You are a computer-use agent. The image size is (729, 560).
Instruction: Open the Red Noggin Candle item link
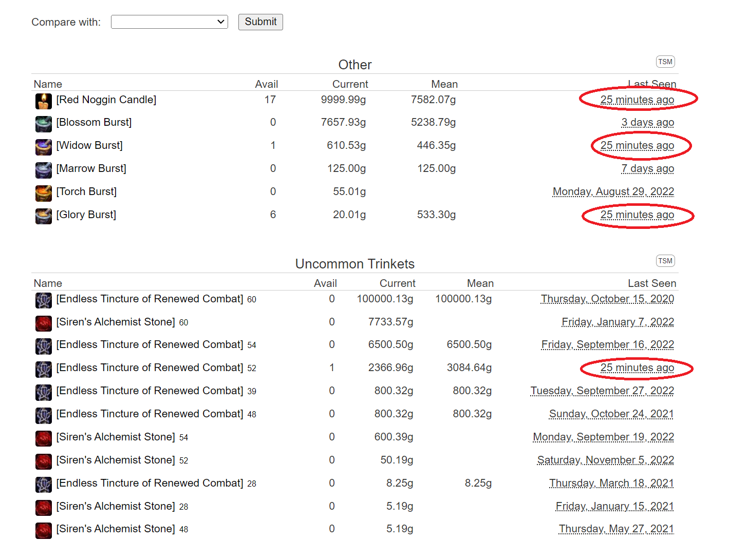point(106,100)
